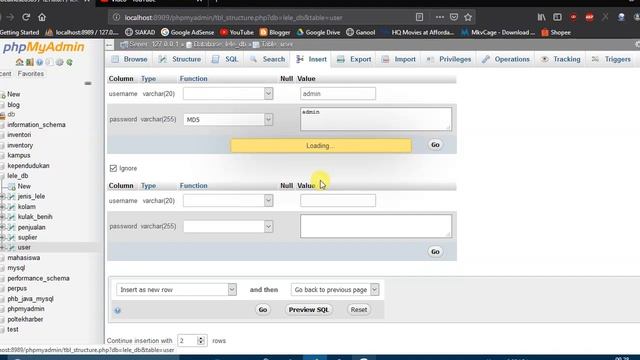Image resolution: width=640 pixels, height=360 pixels.
Task: Open SIAKAD bookmark
Action: tap(140, 32)
